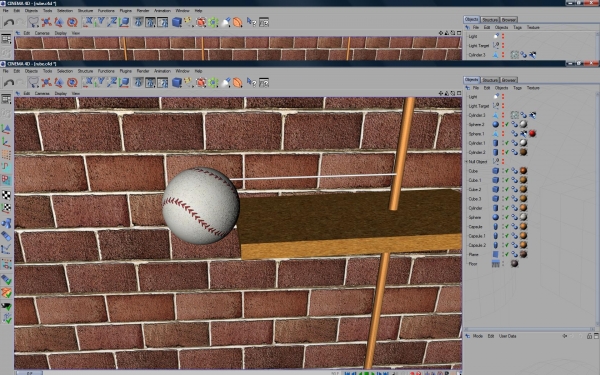Activate the Move tool in front window toolbar
600x375 pixels.
[46, 82]
